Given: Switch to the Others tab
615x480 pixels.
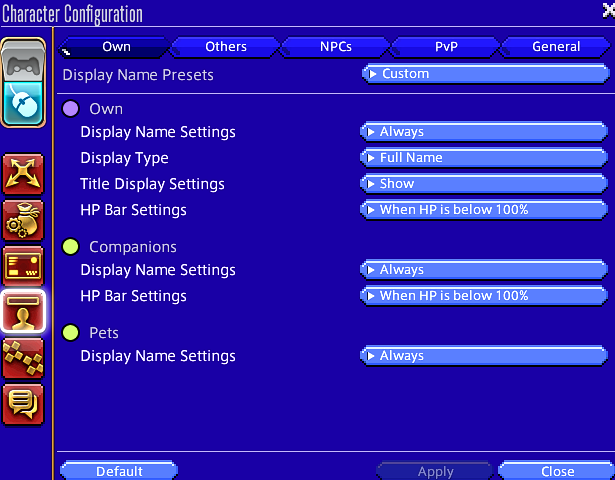Looking at the screenshot, I should (x=226, y=47).
